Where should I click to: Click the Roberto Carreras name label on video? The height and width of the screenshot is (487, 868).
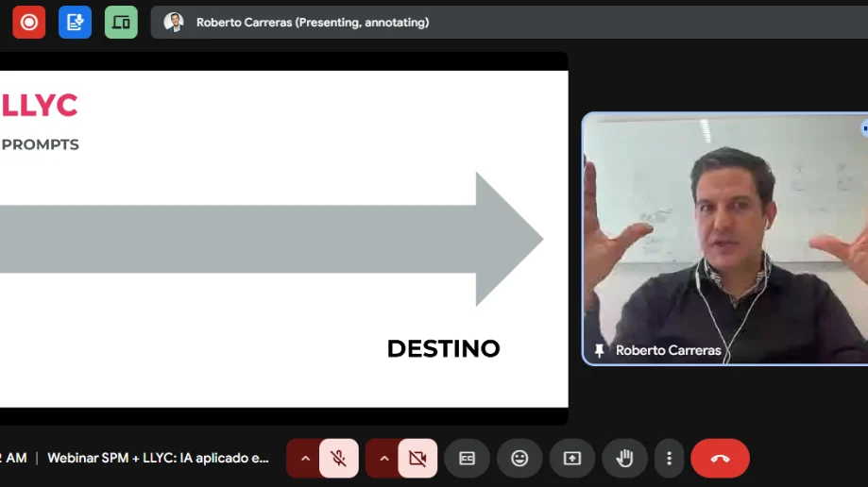[668, 350]
